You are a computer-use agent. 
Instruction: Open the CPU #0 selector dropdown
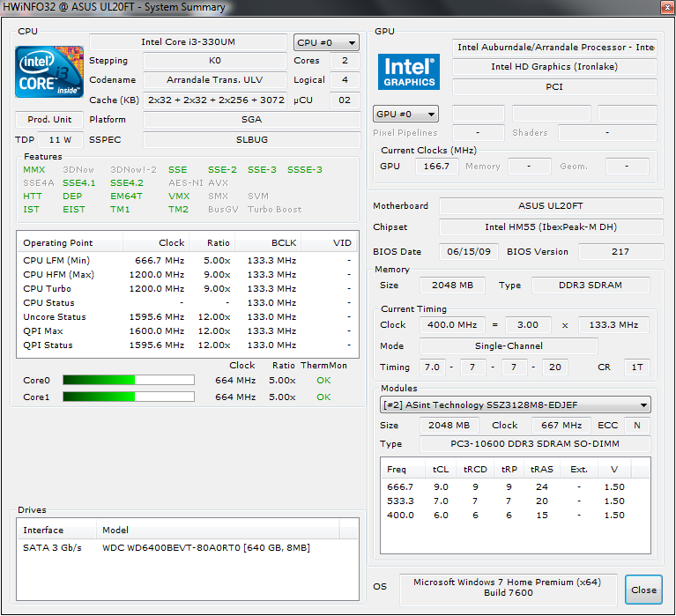point(326,42)
